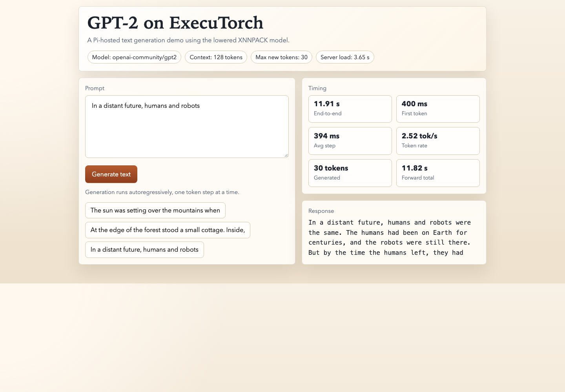Image resolution: width=565 pixels, height=392 pixels.
Task: Click the 394 ms Avg step card
Action: 350,141
